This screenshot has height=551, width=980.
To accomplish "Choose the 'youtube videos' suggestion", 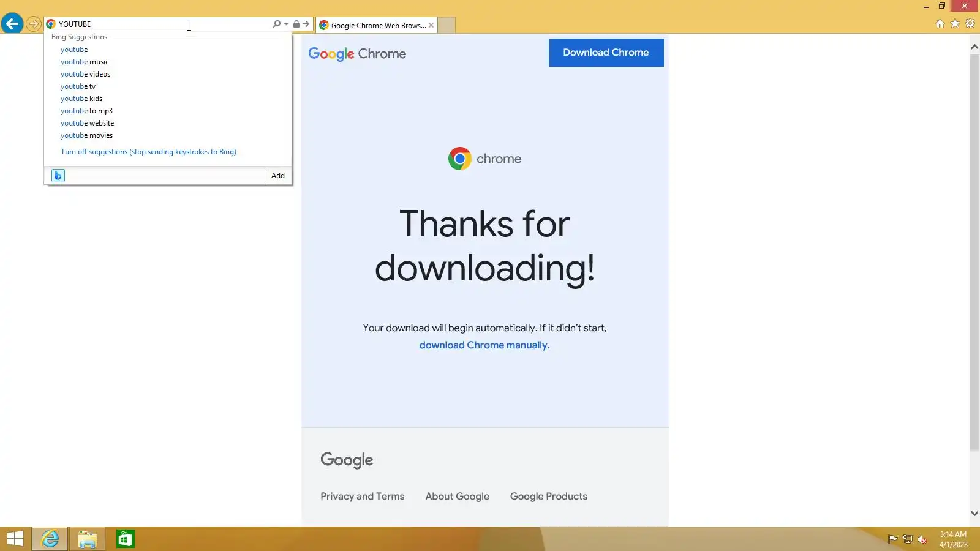I will (85, 74).
